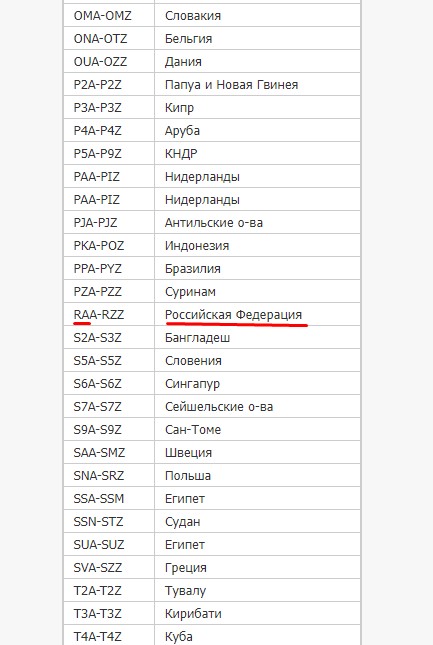433x645 pixels.
Task: Click the Словакия country name
Action: 193,16
